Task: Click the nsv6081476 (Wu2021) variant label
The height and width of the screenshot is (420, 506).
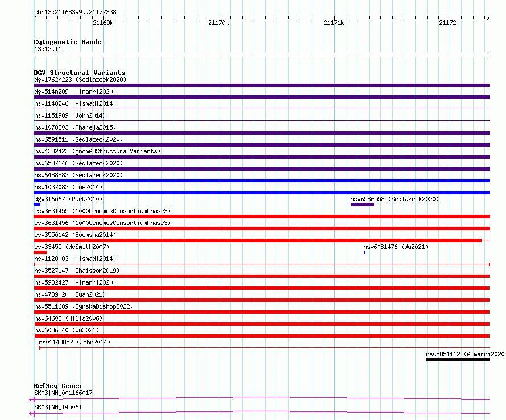Action: coord(396,247)
